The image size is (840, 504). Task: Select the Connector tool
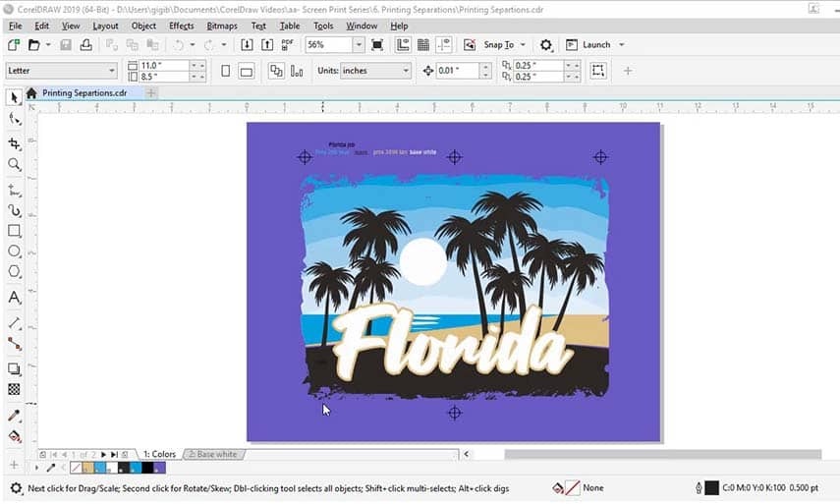(15, 344)
